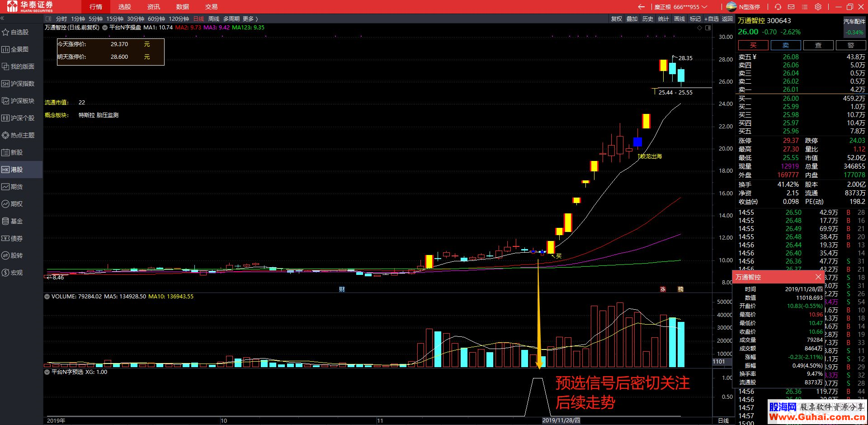Viewport: 868px width, 425px height.
Task: Open the 自选股 watchlist in sidebar
Action: tap(16, 32)
